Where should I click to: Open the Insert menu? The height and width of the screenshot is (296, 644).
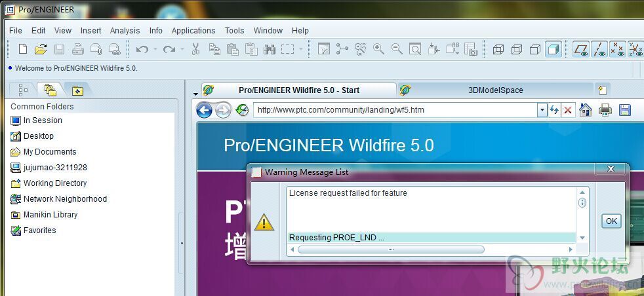[91, 31]
